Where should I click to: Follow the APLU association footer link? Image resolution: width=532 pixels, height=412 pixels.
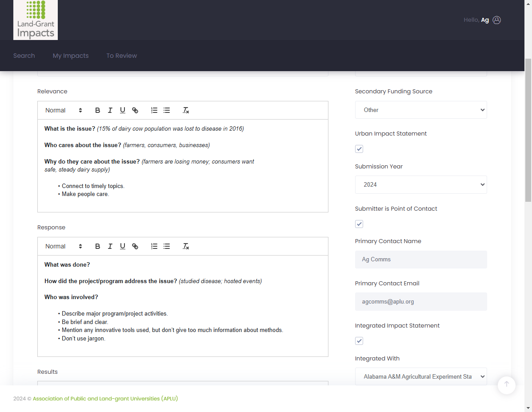tap(105, 398)
